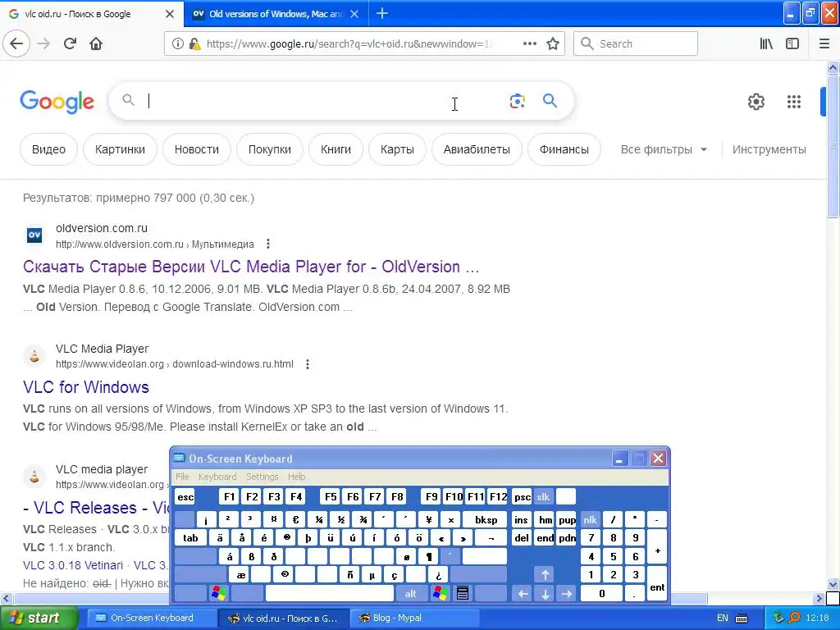Click the context menu key on on-screen keyboard
The width and height of the screenshot is (840, 630).
tap(463, 593)
